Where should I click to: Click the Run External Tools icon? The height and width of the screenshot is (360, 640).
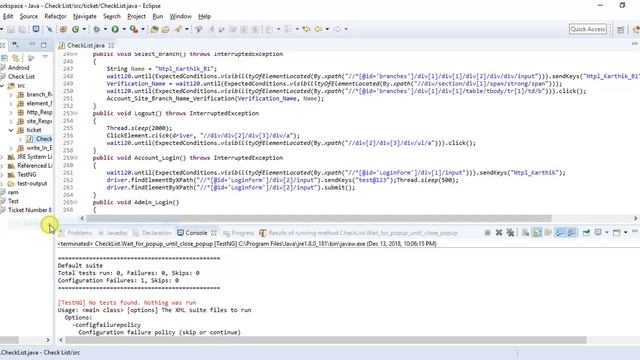133,29
